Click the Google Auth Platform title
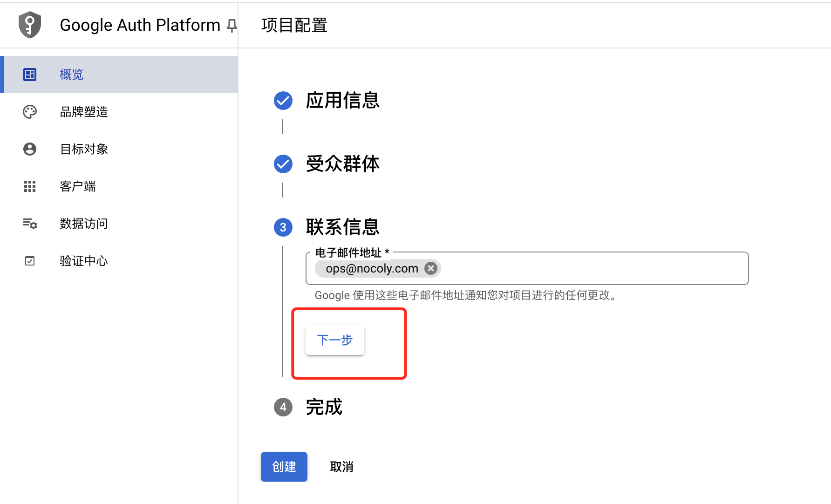The image size is (831, 504). [x=140, y=25]
